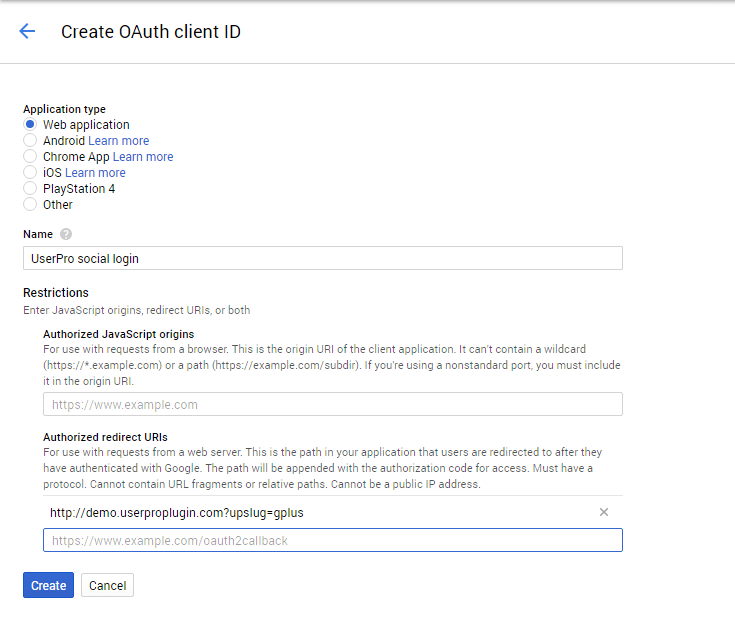This screenshot has height=622, width=735.
Task: Select the iOS application type
Action: point(30,173)
